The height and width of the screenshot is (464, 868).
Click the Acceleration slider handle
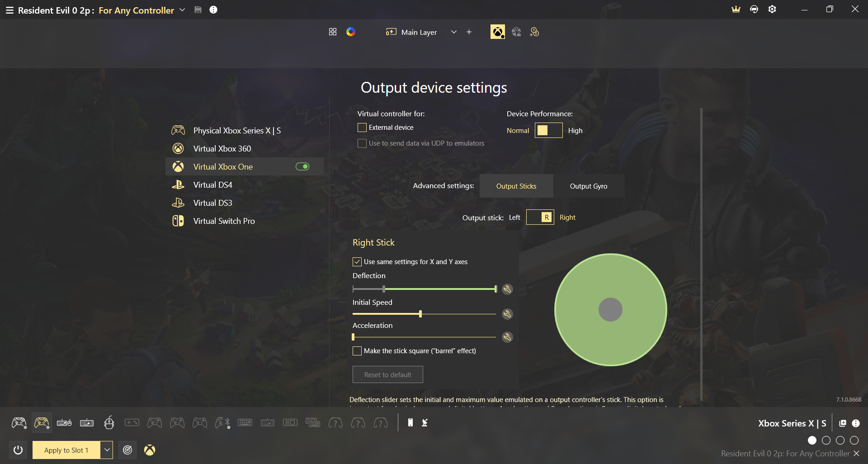tap(353, 337)
